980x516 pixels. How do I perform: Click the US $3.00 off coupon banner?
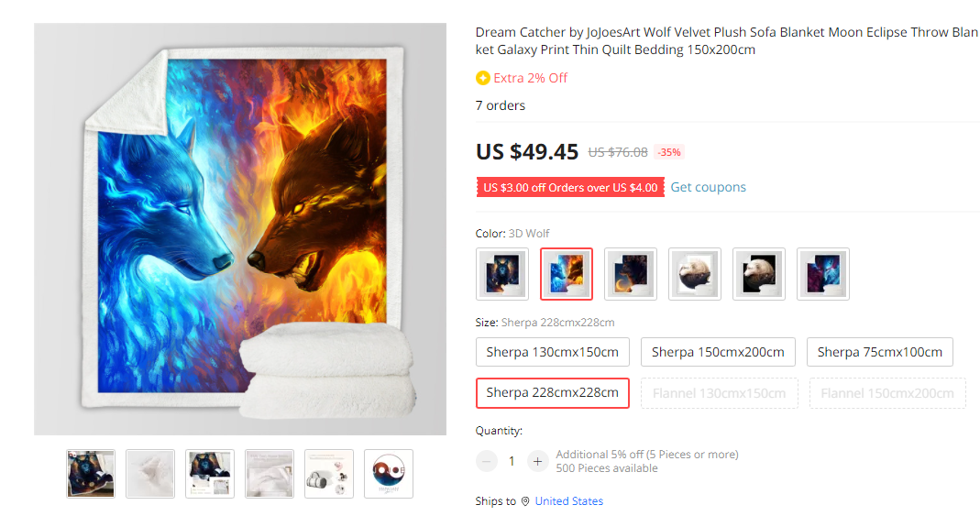click(570, 187)
